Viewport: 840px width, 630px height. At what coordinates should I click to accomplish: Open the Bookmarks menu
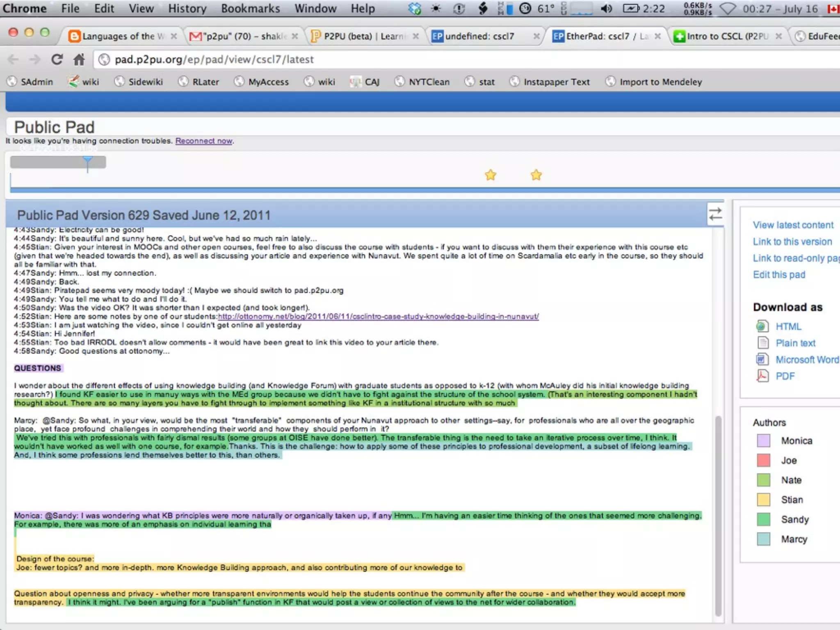(x=250, y=8)
